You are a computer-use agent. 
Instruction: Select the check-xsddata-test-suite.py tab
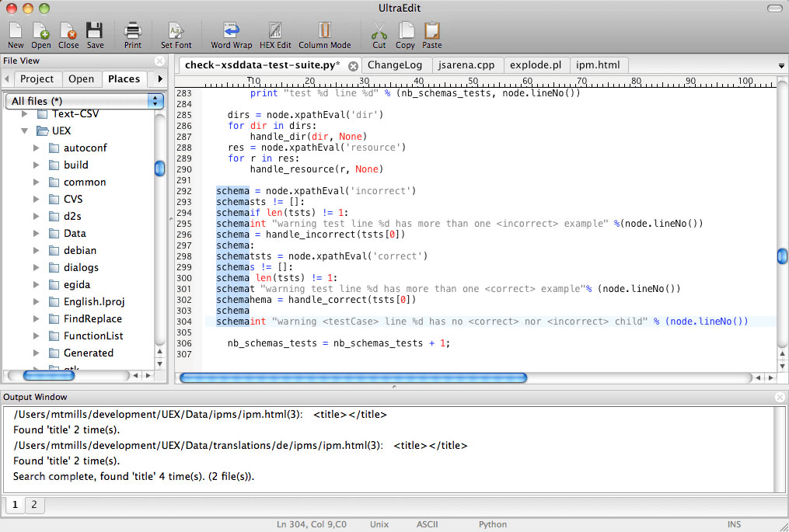(x=263, y=65)
